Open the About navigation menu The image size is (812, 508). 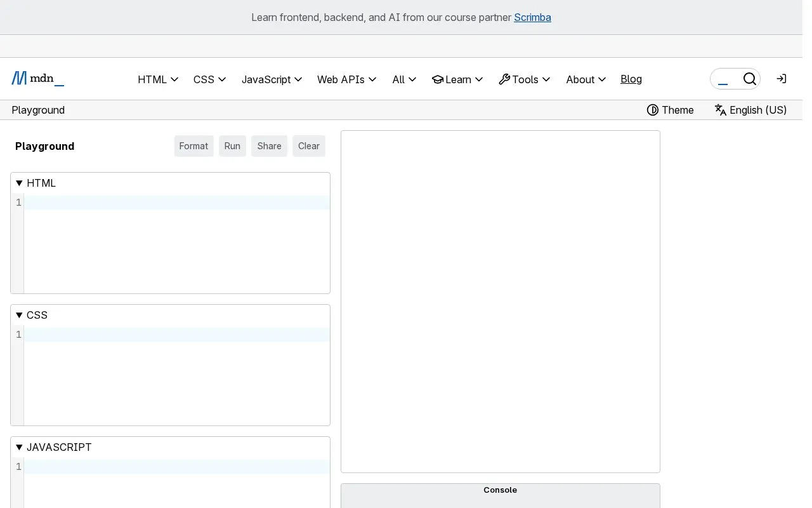(x=586, y=79)
